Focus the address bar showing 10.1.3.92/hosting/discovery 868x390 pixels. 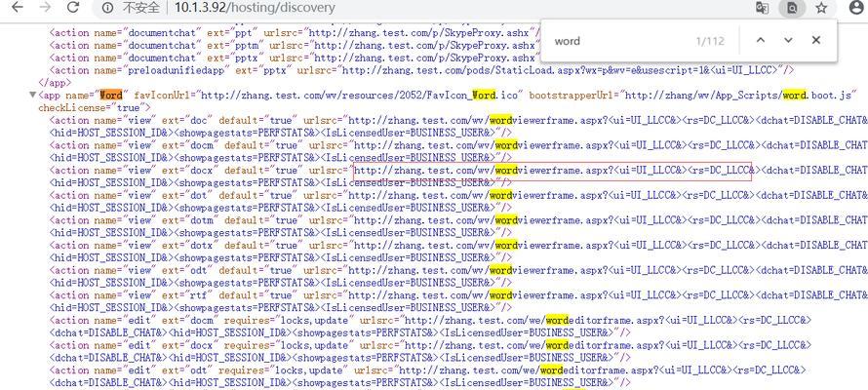(255, 8)
